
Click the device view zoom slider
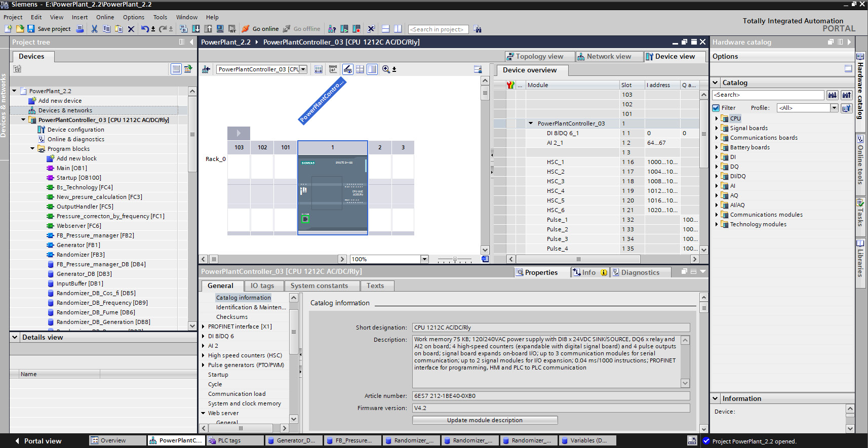455,259
